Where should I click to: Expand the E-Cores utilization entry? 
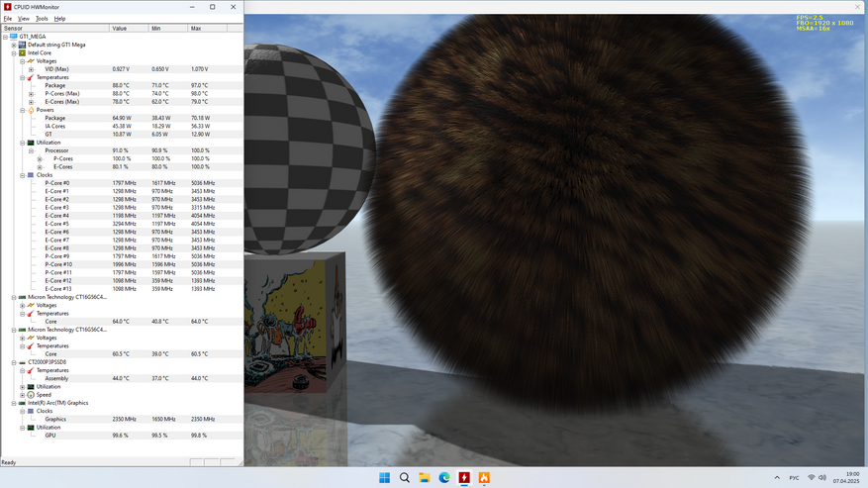[40, 166]
